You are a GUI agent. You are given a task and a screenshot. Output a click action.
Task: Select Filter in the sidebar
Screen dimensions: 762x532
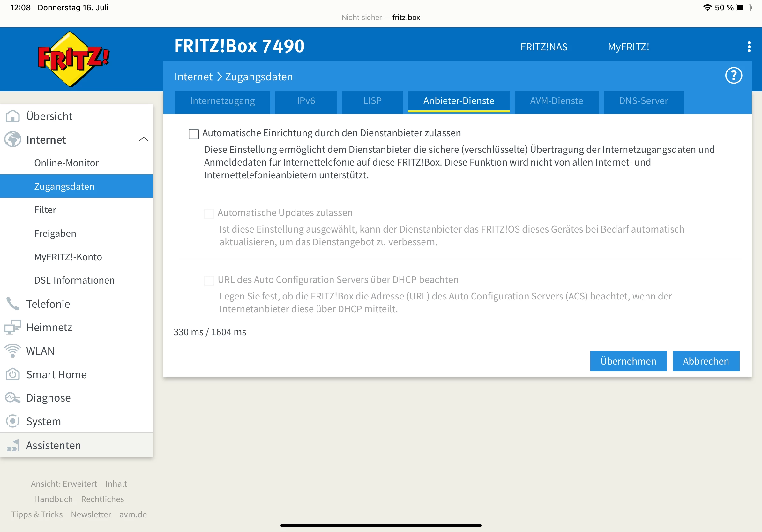tap(45, 209)
